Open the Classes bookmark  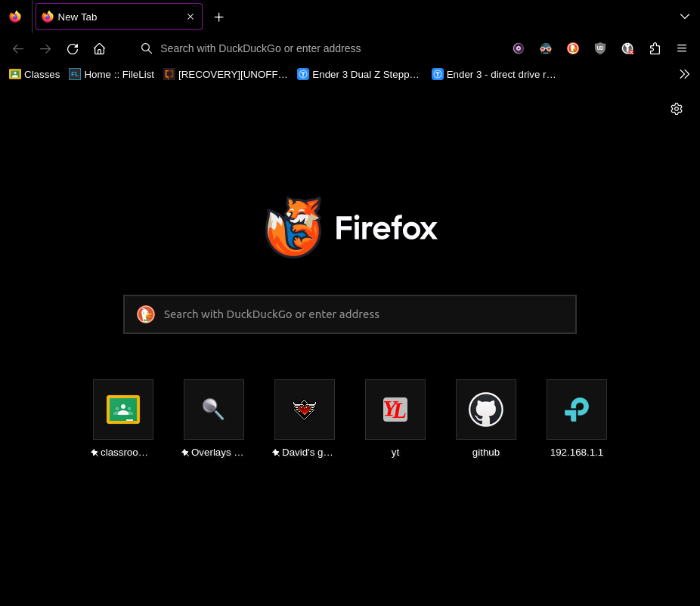coord(34,75)
